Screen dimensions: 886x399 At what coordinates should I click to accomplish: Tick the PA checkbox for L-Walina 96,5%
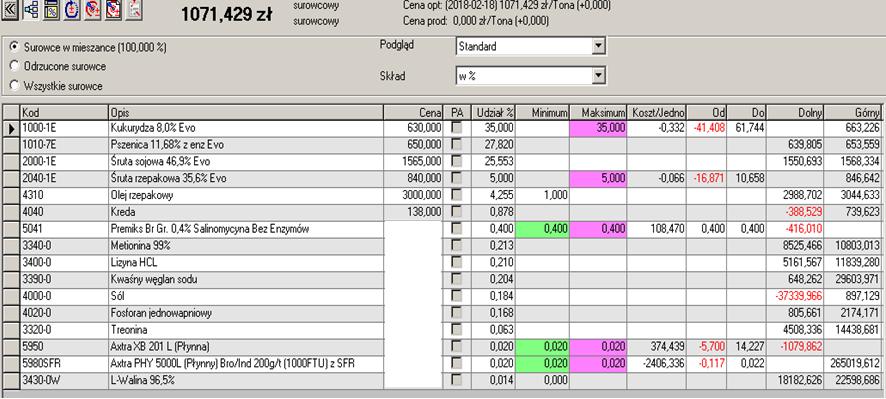[x=457, y=380]
